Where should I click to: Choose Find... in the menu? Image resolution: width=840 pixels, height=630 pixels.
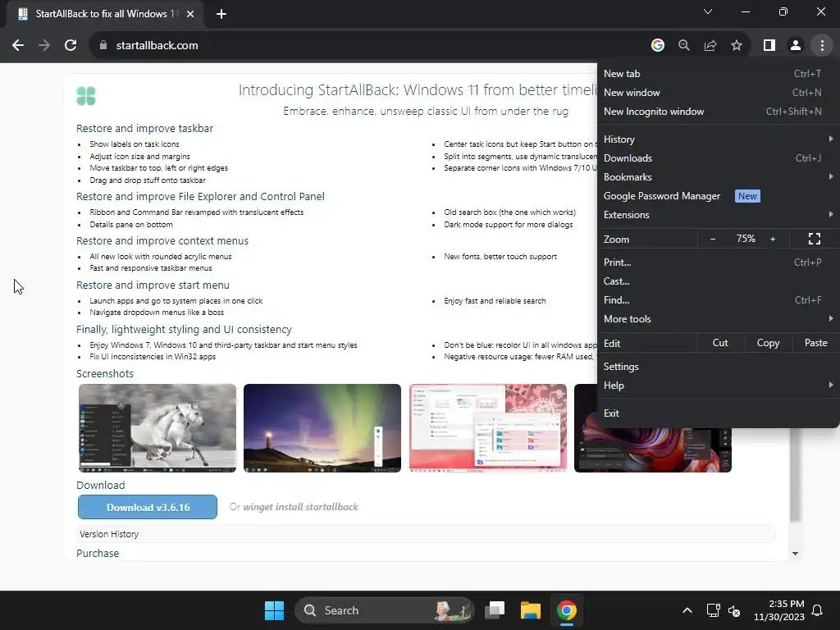[x=718, y=300]
